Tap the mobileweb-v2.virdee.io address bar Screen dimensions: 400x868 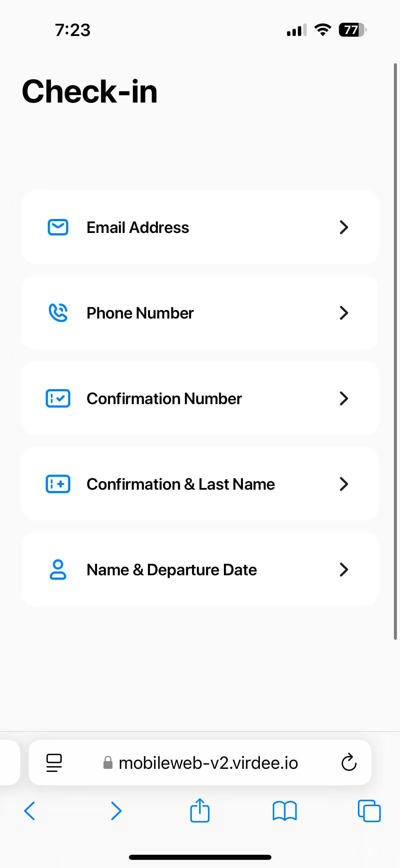[x=200, y=763]
